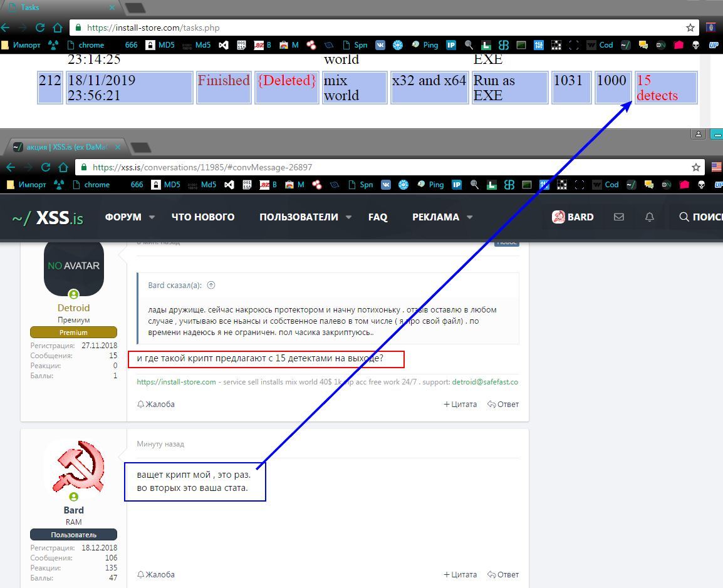Reply to Detroid's post with Ответ
Viewport: 723px width, 588px height.
(503, 404)
